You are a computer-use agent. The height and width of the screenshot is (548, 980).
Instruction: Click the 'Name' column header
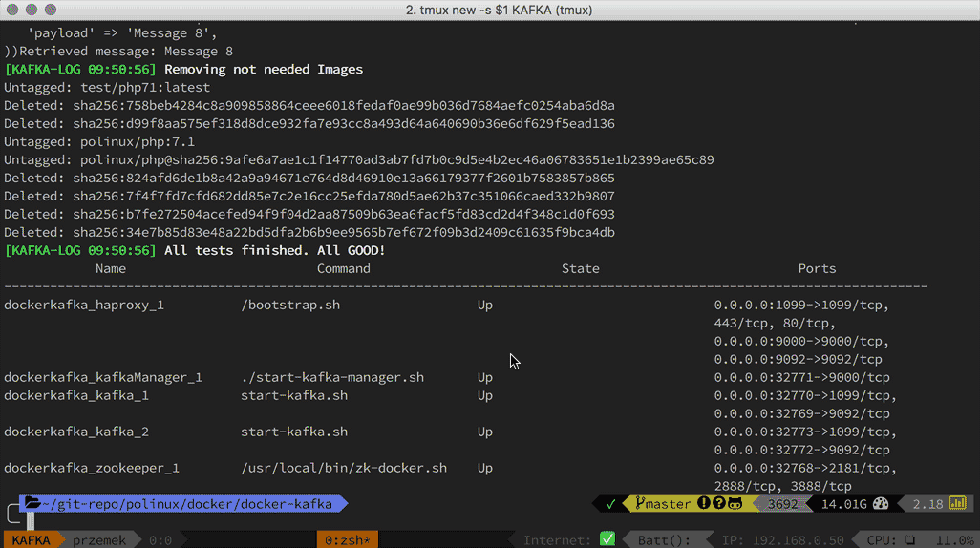[x=111, y=268]
